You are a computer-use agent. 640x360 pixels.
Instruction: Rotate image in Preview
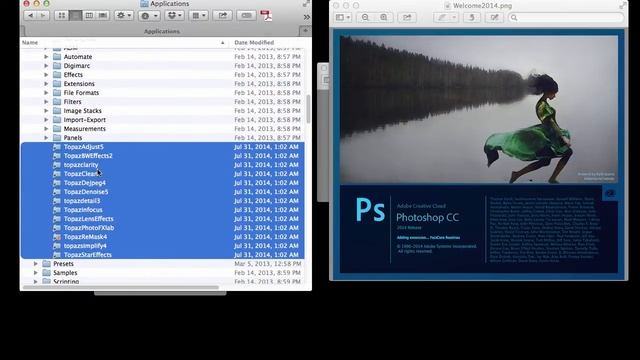pos(471,17)
